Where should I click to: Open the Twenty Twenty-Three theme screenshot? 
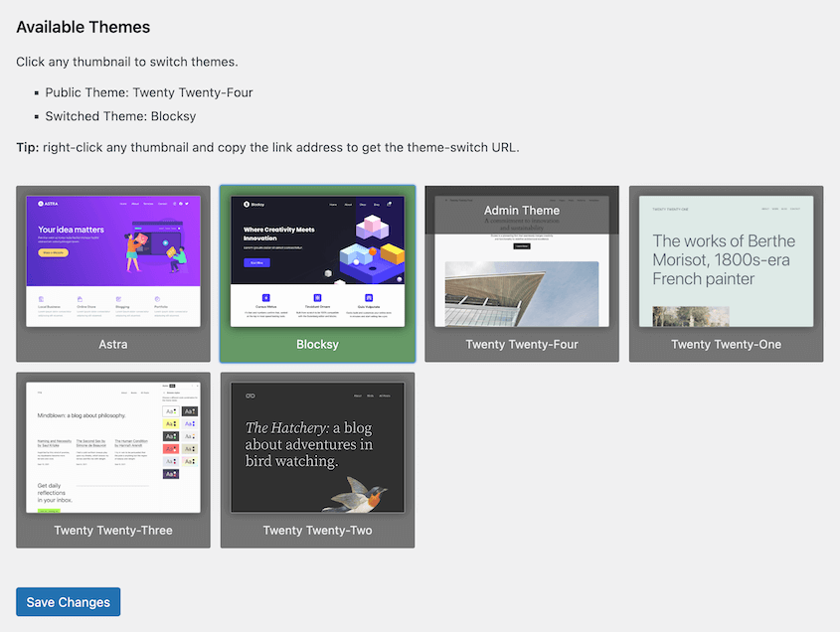pos(113,447)
